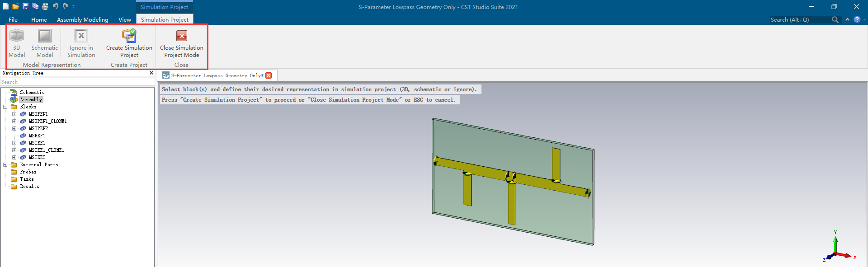Image resolution: width=868 pixels, height=267 pixels.
Task: Select the Schematic Model representation
Action: (45, 43)
